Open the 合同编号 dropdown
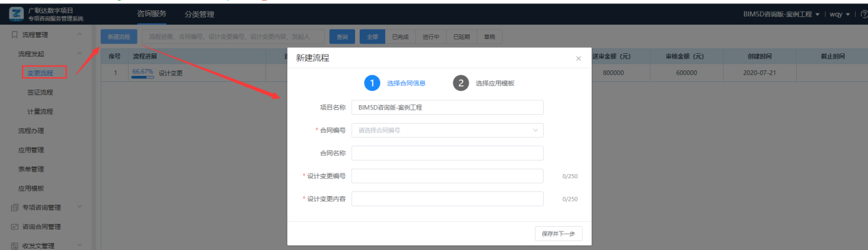The width and height of the screenshot is (868, 250). (x=447, y=130)
